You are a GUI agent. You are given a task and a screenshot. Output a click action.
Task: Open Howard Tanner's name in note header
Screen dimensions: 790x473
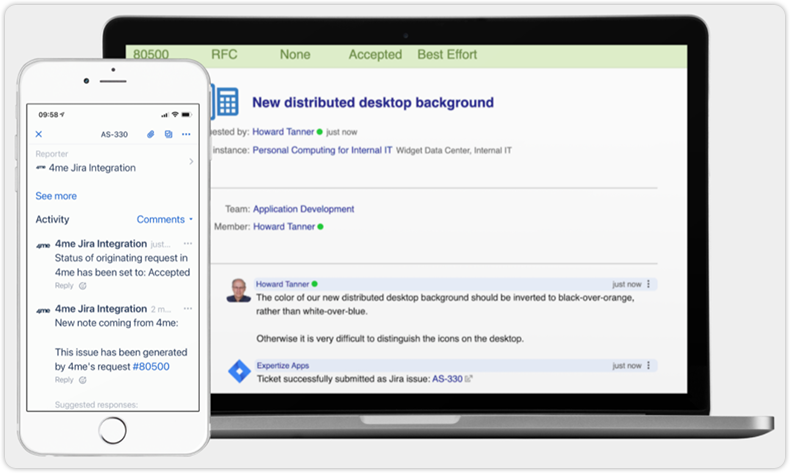point(282,284)
